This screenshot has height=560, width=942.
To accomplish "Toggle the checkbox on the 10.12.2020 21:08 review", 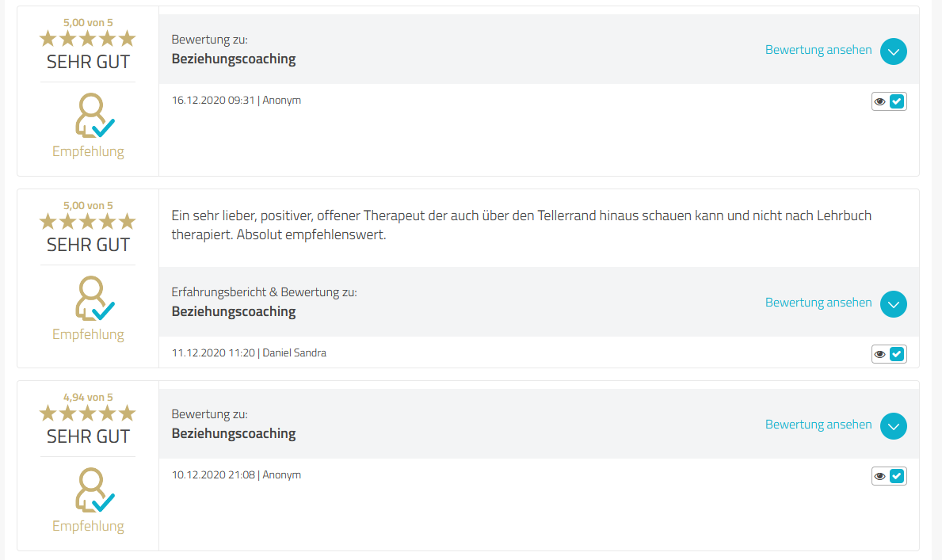I will click(x=897, y=476).
